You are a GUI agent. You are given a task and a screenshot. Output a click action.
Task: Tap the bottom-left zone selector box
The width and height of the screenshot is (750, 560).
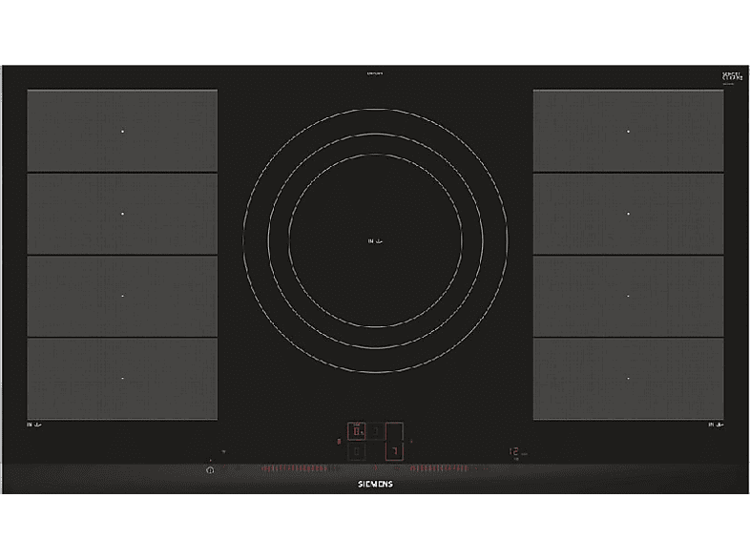357,451
